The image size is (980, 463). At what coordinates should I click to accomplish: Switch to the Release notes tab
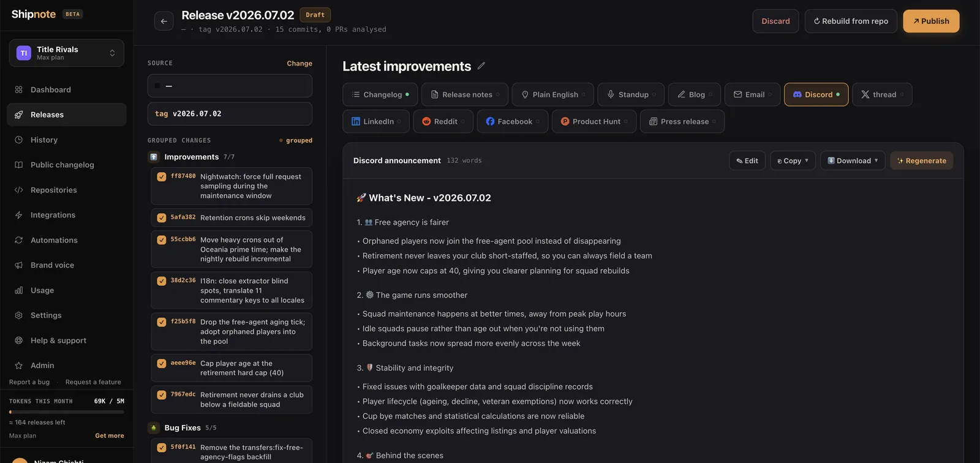pyautogui.click(x=464, y=94)
